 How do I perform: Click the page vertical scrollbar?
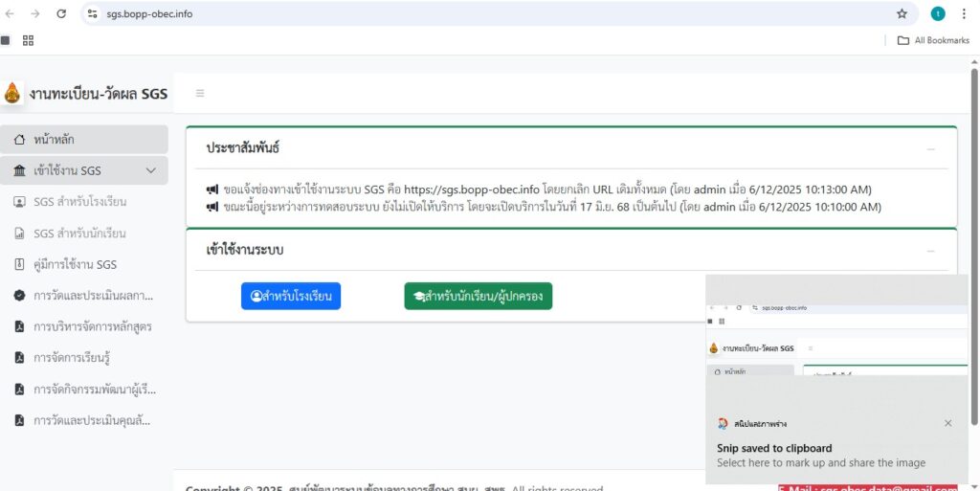974,239
